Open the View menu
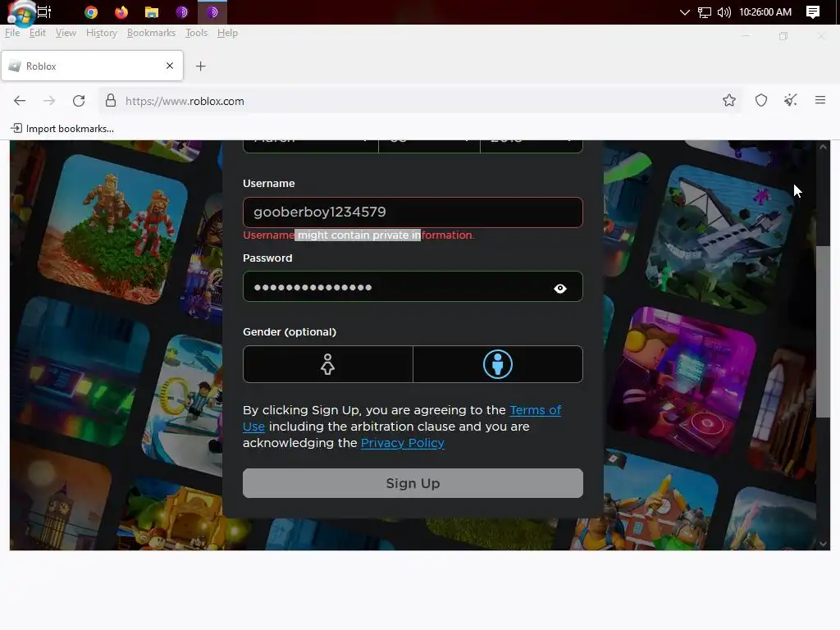Screen dimensions: 840x630 click(66, 33)
